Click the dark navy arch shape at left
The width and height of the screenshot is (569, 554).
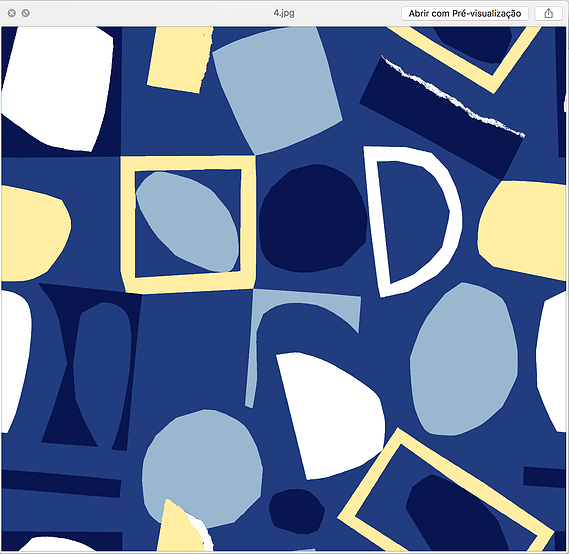90,366
